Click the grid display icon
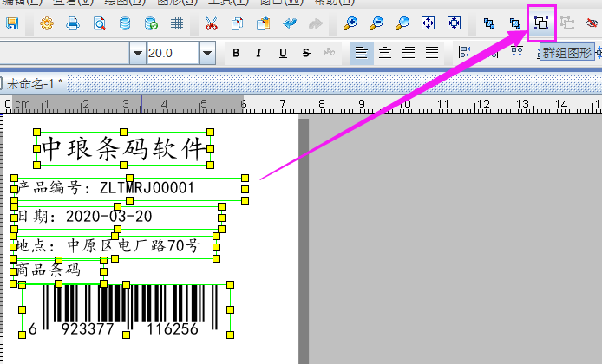Image resolution: width=602 pixels, height=364 pixels. (176, 23)
